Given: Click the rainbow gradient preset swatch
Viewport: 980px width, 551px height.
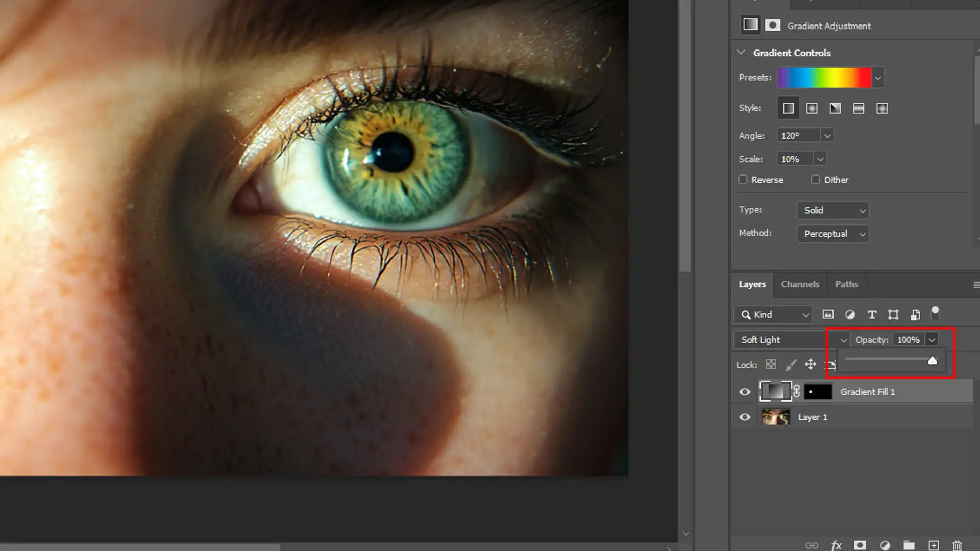Looking at the screenshot, I should tap(824, 78).
